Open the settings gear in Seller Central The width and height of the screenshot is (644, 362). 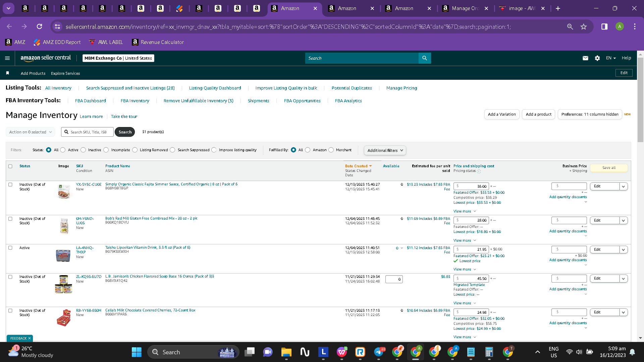597,58
